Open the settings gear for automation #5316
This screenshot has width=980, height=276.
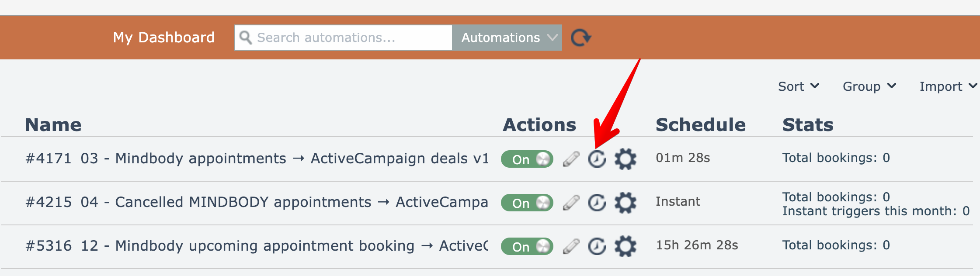pos(625,246)
